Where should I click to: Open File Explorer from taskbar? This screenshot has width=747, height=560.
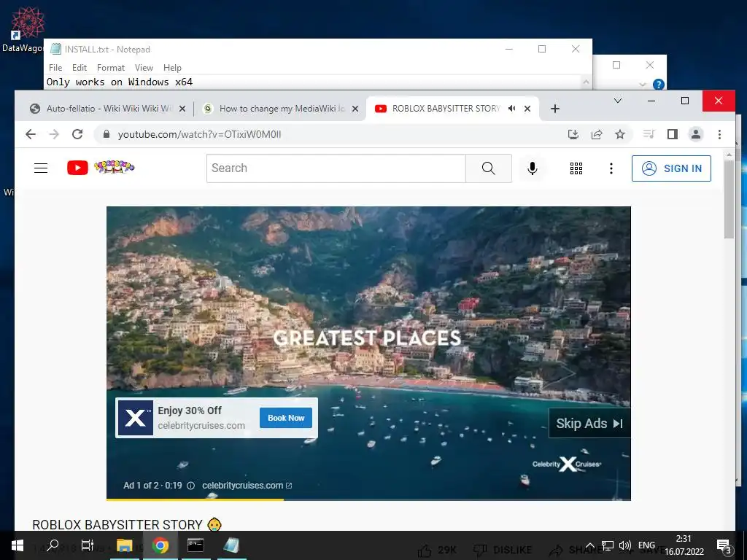pyautogui.click(x=124, y=545)
